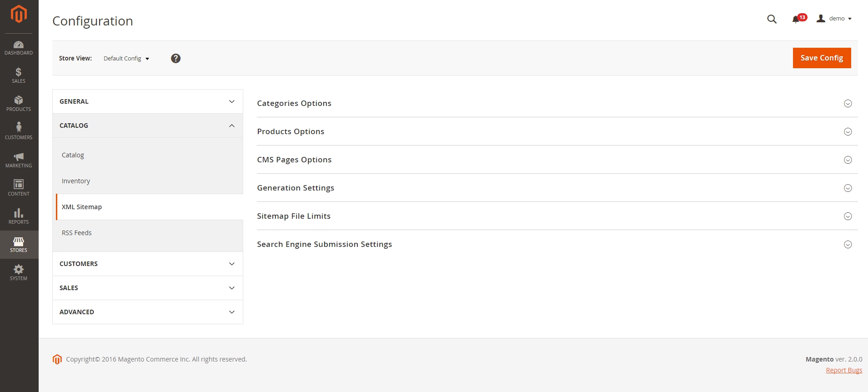Open the Report Bugs link
Viewport: 868px width, 392px height.
coord(844,370)
